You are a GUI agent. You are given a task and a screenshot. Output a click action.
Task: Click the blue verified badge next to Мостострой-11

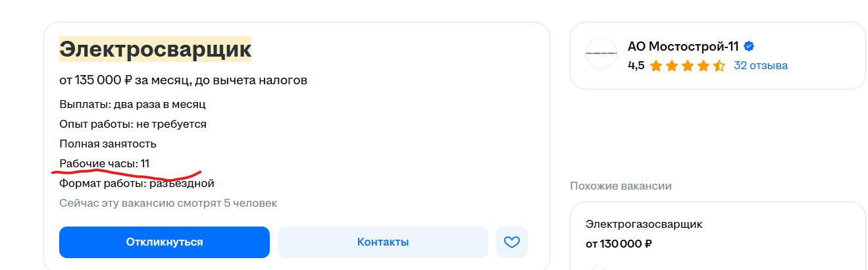coord(749,47)
